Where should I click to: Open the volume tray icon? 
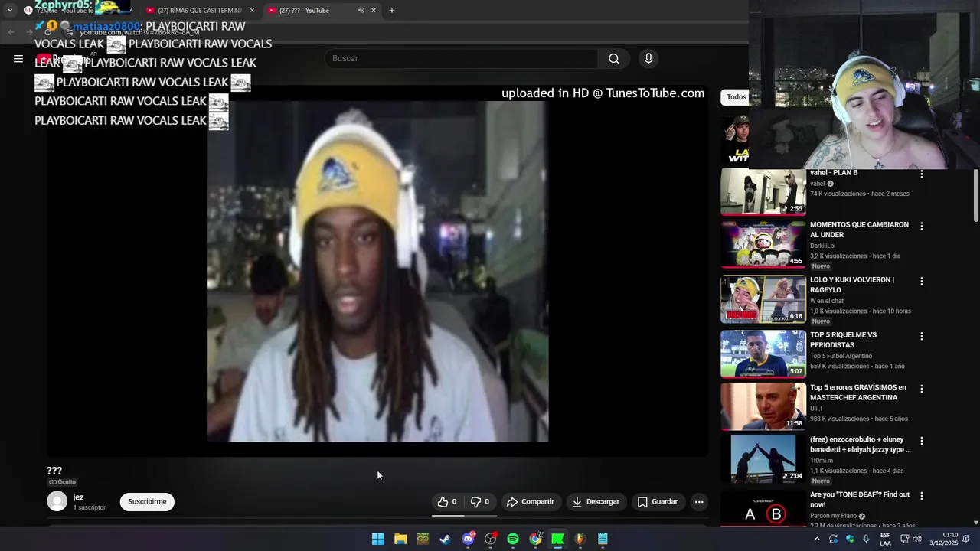[917, 539]
